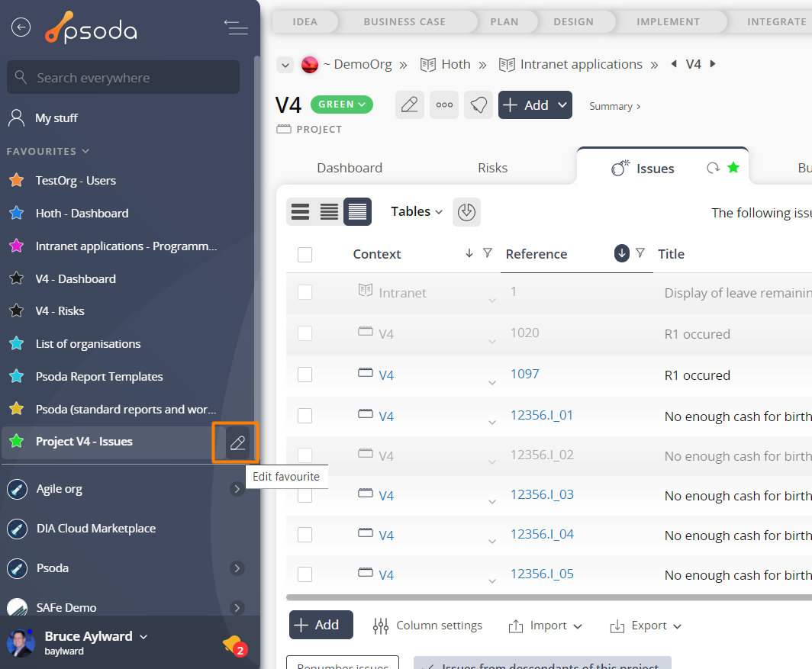Collapse the sidebar menu icon
This screenshot has height=669, width=812.
click(236, 27)
